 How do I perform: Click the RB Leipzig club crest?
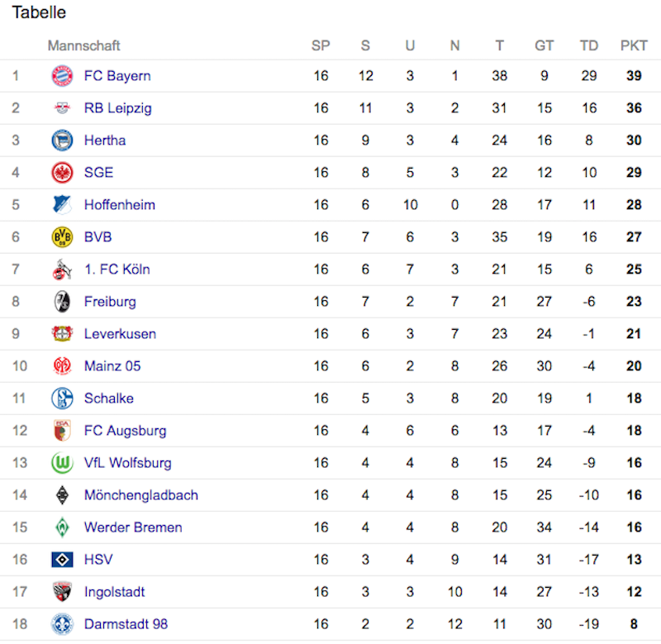click(x=62, y=108)
